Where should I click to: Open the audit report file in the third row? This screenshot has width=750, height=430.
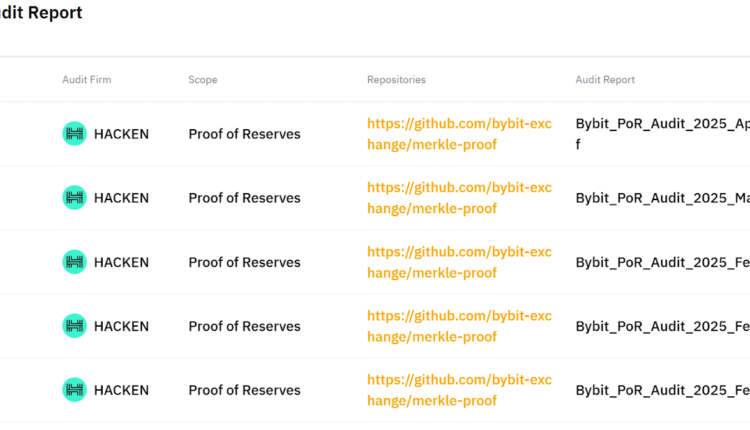[x=662, y=262]
